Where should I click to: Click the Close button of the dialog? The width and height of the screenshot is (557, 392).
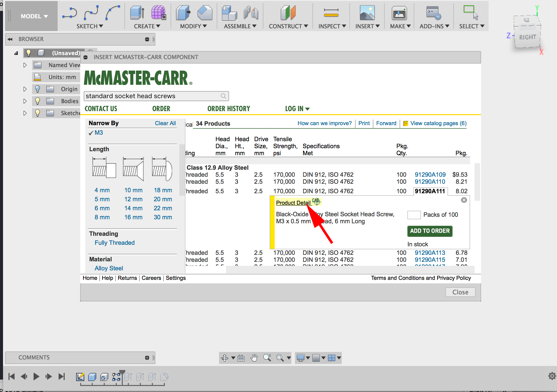[x=460, y=292]
